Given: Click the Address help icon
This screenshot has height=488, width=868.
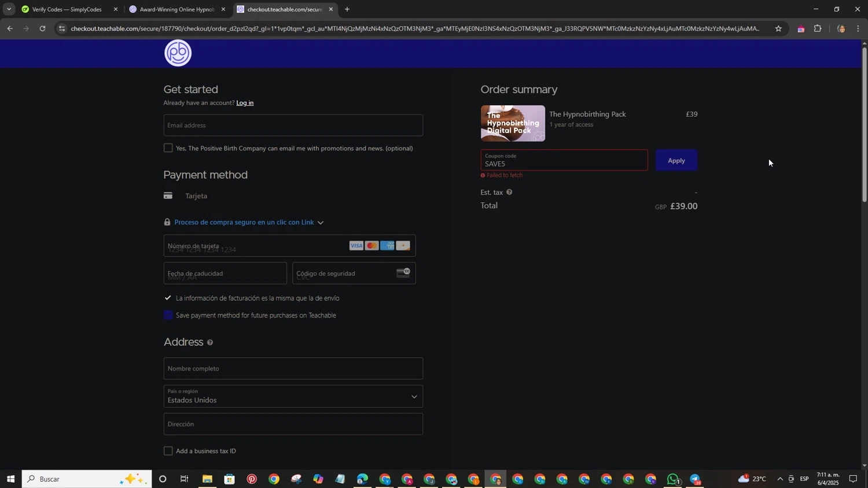Looking at the screenshot, I should (210, 343).
